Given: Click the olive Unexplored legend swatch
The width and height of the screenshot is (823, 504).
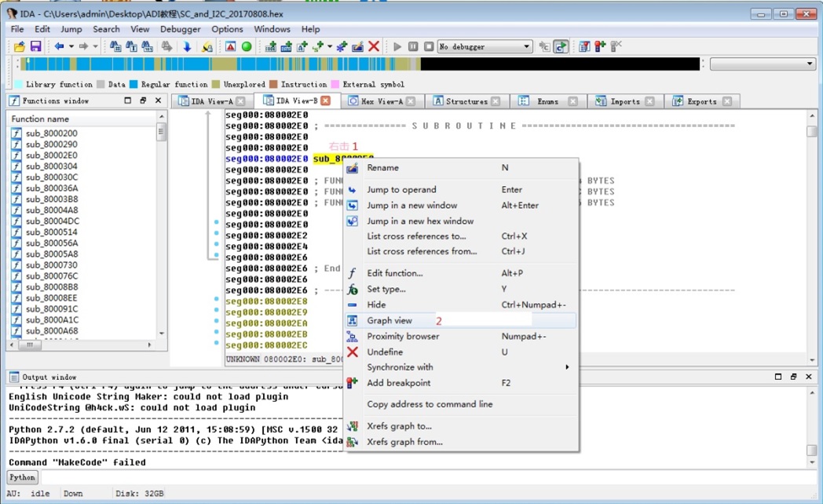Looking at the screenshot, I should (216, 84).
